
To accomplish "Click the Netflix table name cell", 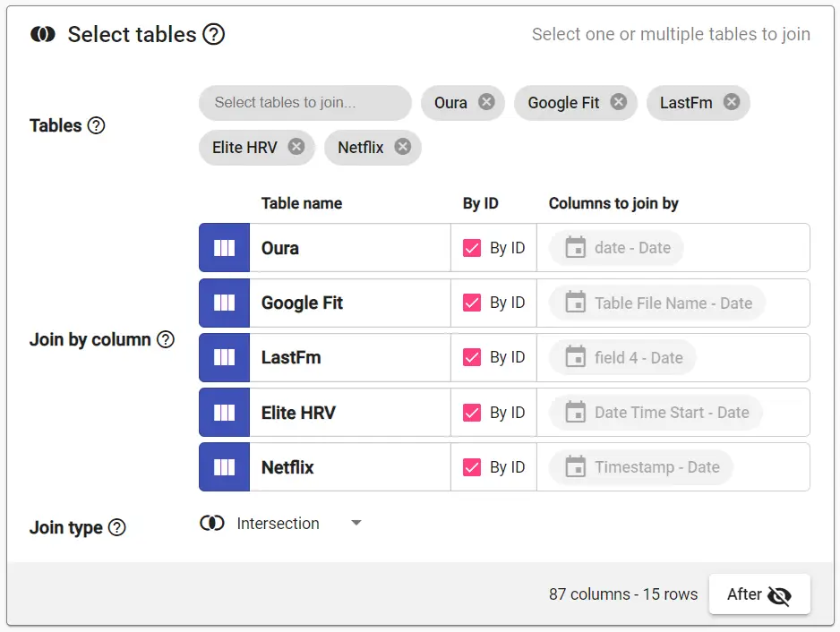I will point(350,467).
